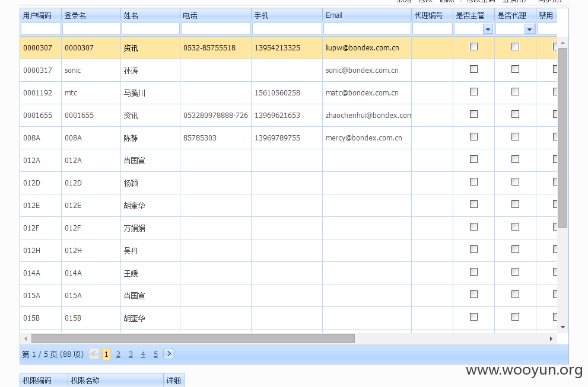Sort by Email column header
The image size is (588, 387).
[367, 15]
